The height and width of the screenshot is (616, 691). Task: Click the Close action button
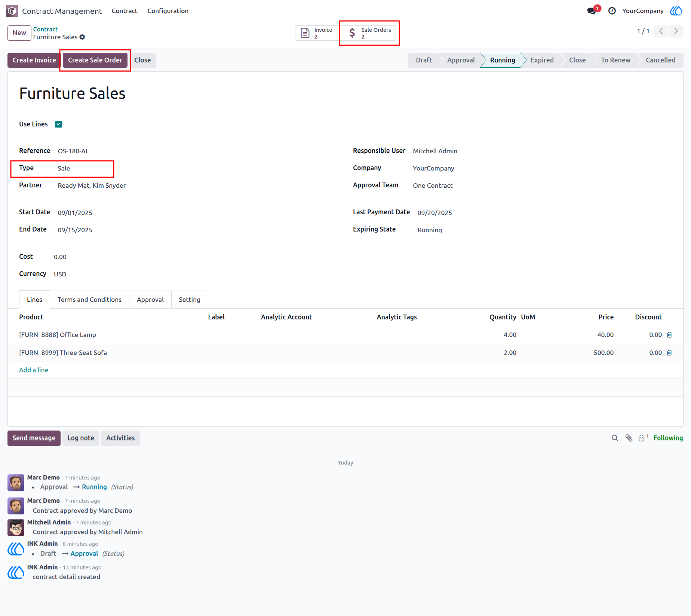142,60
